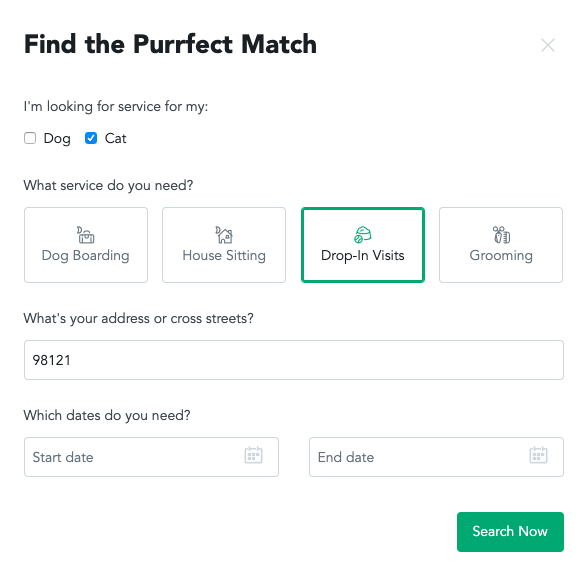This screenshot has height=574, width=588.
Task: Uncheck the Cat checkbox
Action: coord(91,138)
